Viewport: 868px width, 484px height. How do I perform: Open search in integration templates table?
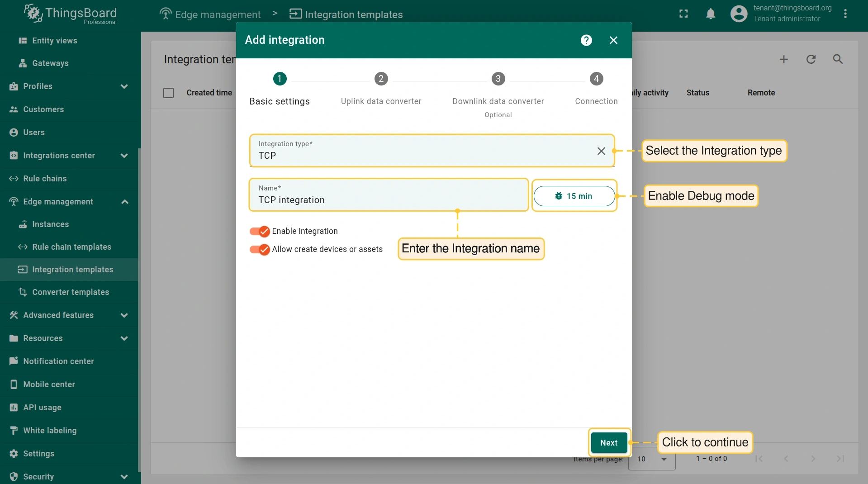(838, 59)
